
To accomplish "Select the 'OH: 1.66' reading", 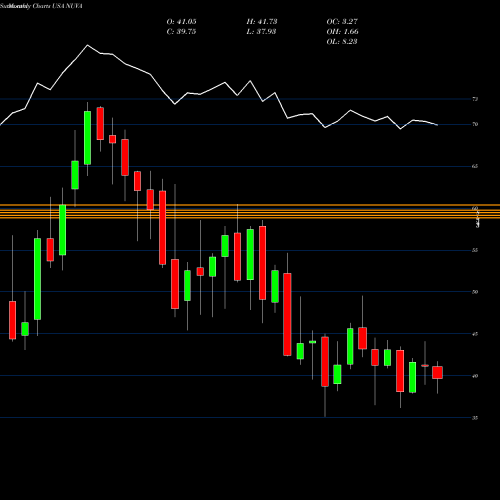I will tap(342, 32).
